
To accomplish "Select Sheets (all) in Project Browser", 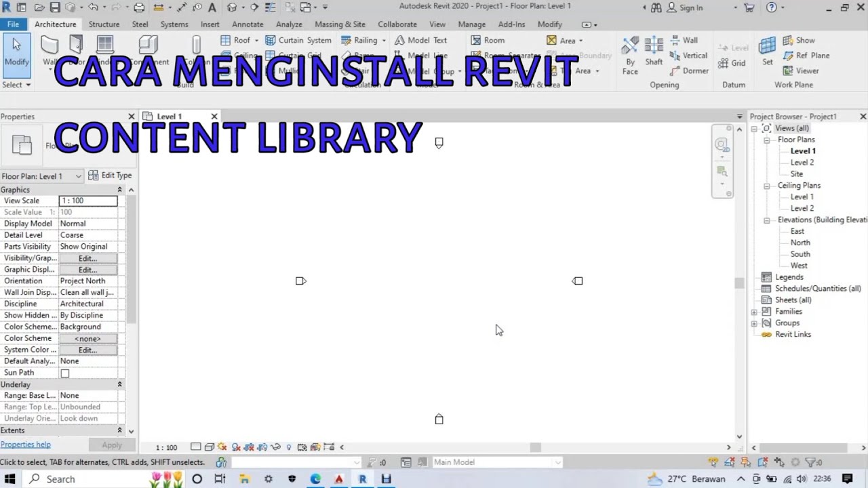I will pos(793,300).
